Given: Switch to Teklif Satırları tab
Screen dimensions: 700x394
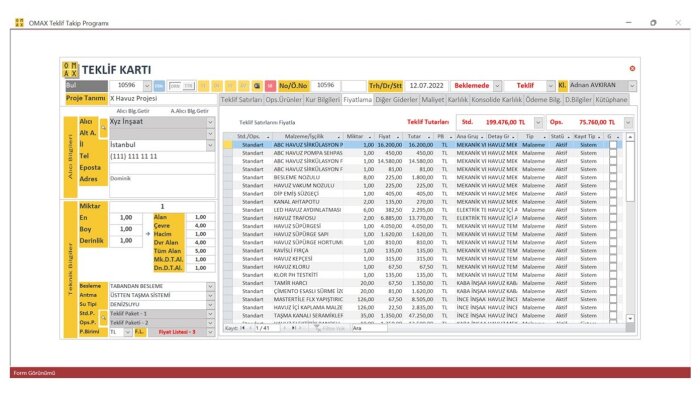Looking at the screenshot, I should tap(241, 100).
